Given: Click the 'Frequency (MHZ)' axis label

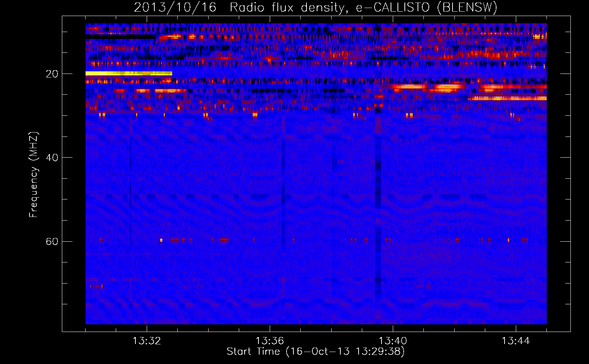Looking at the screenshot, I should click(x=33, y=175).
